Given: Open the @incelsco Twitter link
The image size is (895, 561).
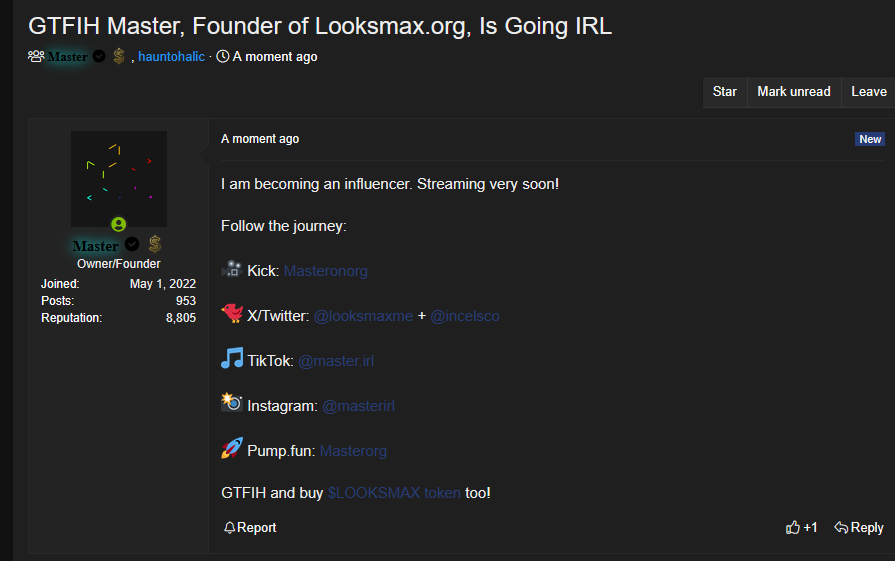Looking at the screenshot, I should pyautogui.click(x=465, y=316).
